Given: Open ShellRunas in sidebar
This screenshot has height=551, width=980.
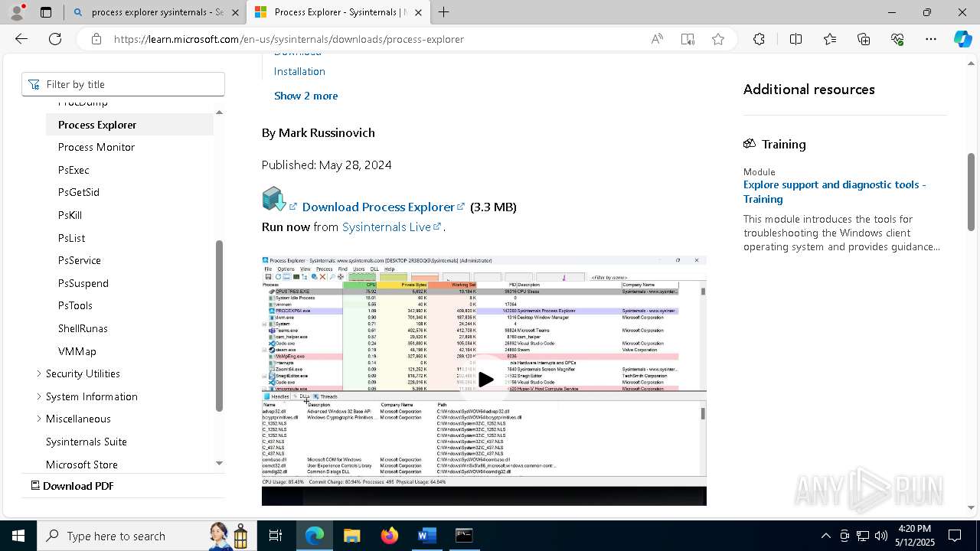Looking at the screenshot, I should (x=83, y=328).
